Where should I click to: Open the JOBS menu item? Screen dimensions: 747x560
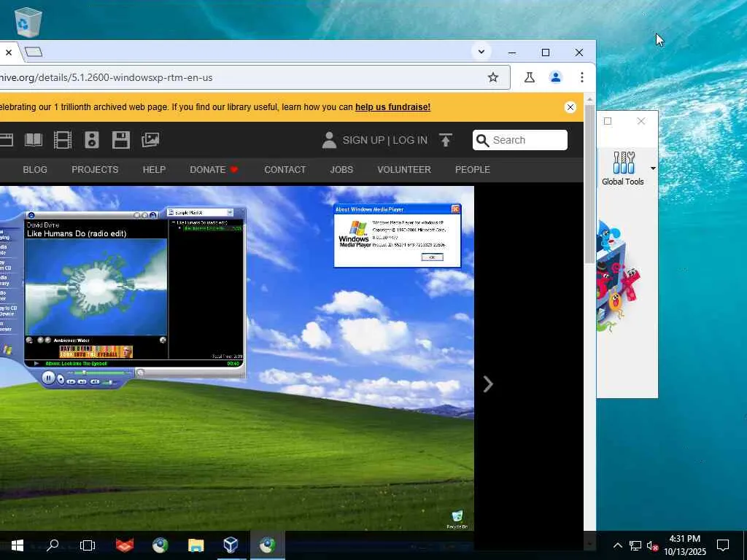[x=341, y=169]
